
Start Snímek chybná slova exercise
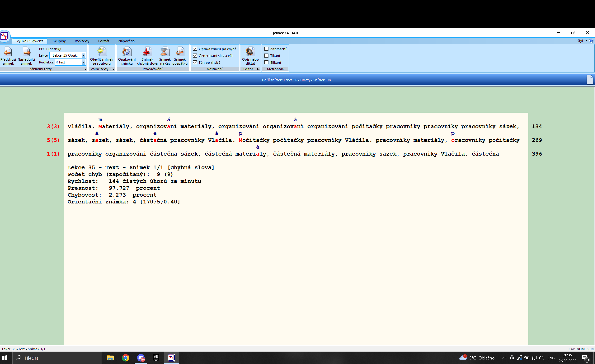147,52
